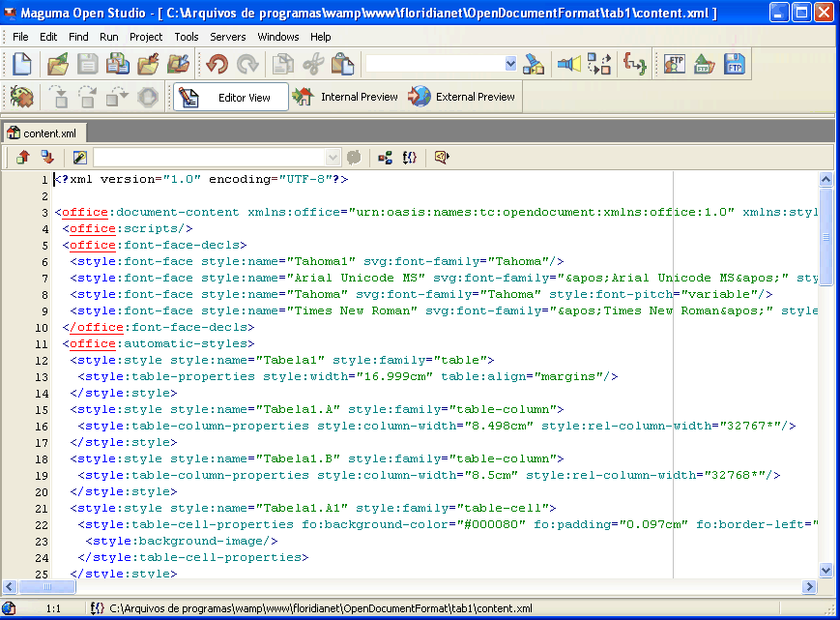The height and width of the screenshot is (620, 840).
Task: Open the function list f{} icon
Action: point(409,157)
